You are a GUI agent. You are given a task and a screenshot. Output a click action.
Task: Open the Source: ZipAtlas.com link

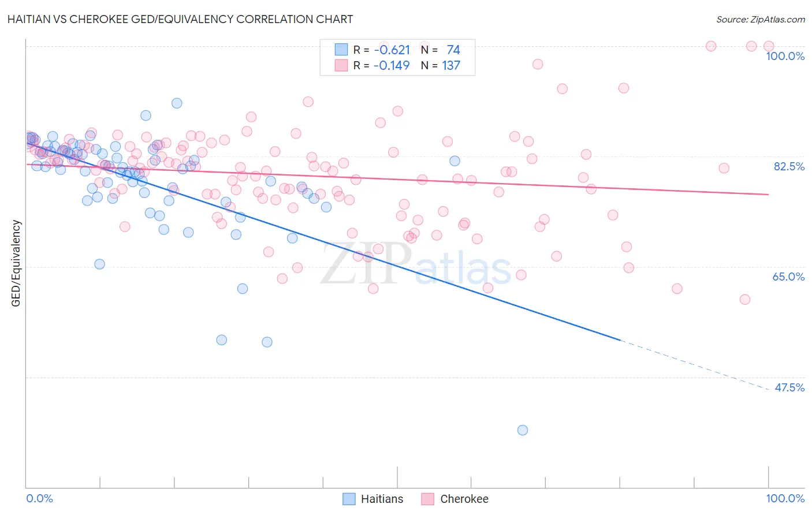761,19
